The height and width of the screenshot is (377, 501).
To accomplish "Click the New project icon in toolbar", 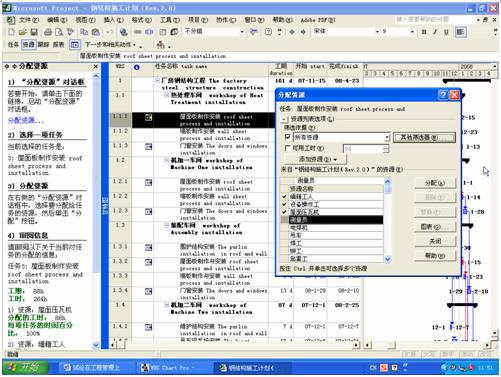I will [12, 32].
